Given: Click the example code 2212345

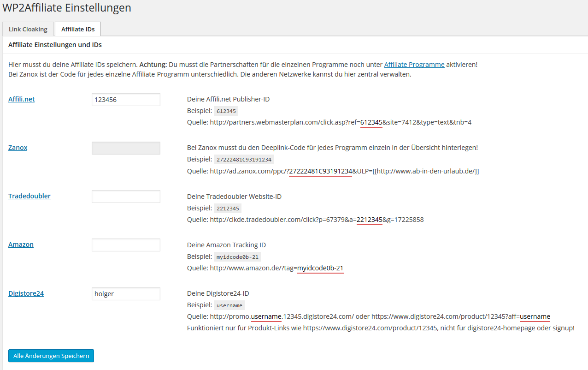Looking at the screenshot, I should pos(228,208).
